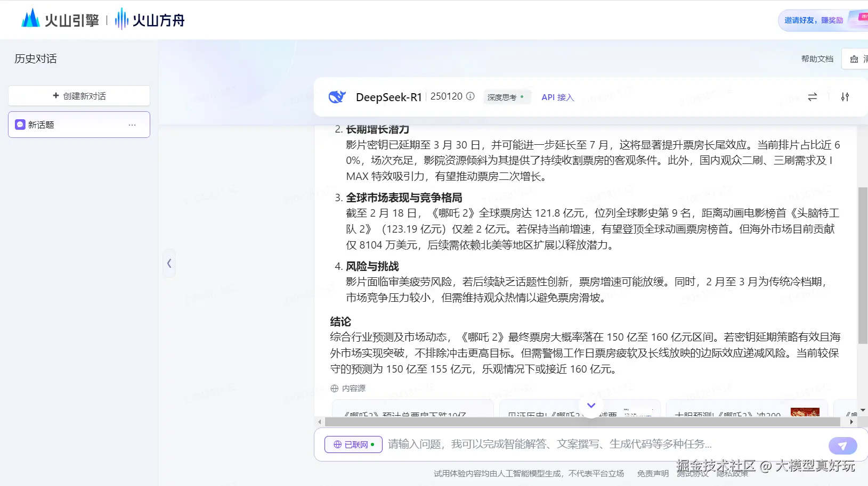Send the message with the paper plane button
The image size is (868, 486).
point(842,446)
